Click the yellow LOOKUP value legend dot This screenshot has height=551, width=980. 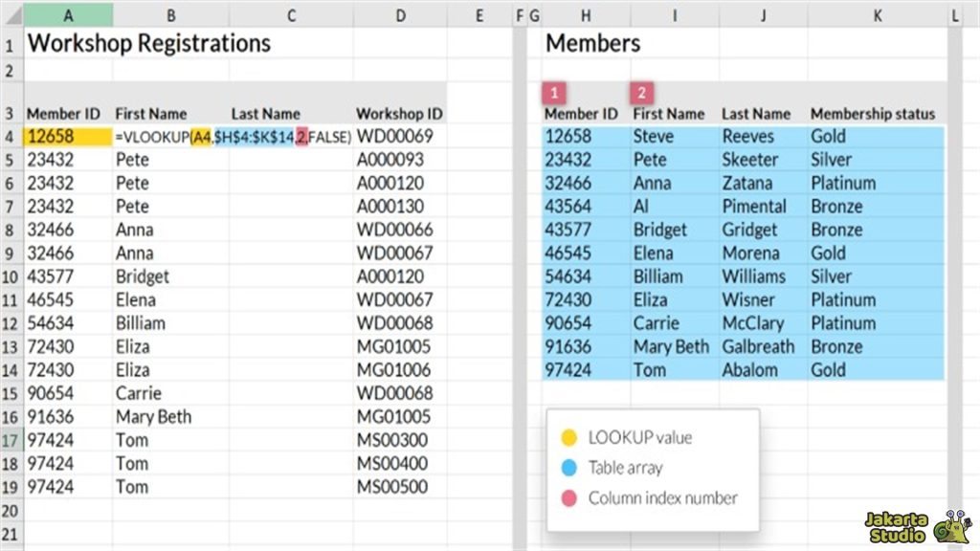[x=568, y=437]
